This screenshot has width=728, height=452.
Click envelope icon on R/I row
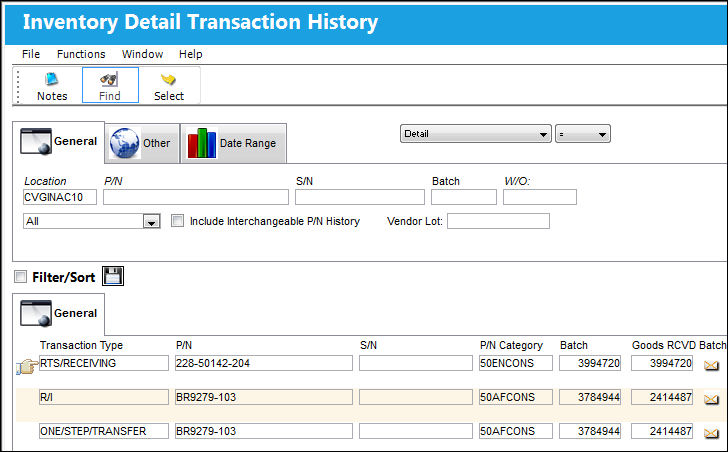pyautogui.click(x=711, y=399)
